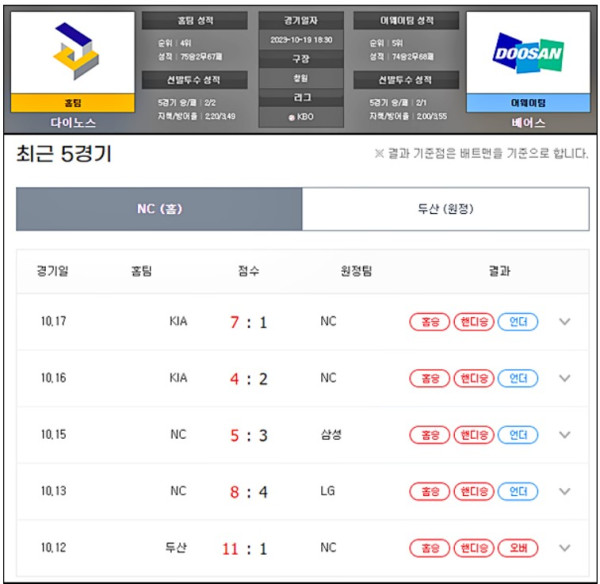
Task: Switch to the 두산 (원정) tab
Action: click(x=445, y=209)
